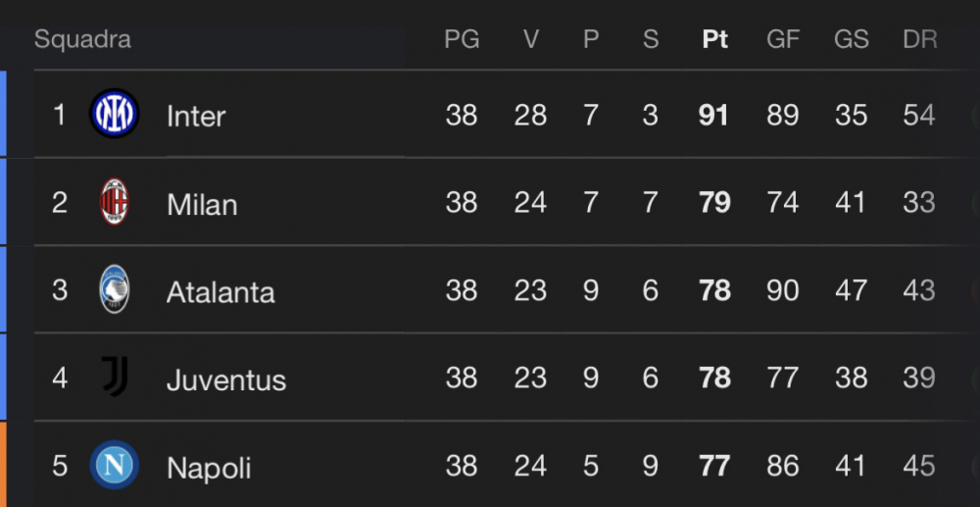This screenshot has width=980, height=507.
Task: Sort by GS column header
Action: click(852, 39)
